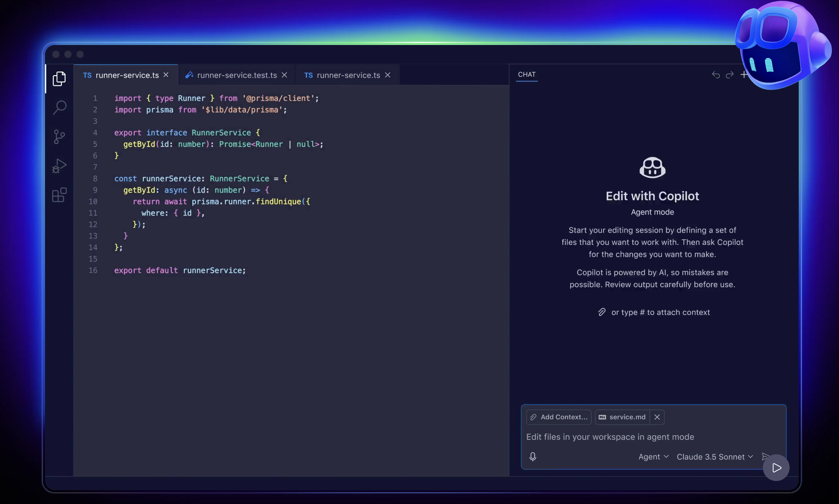Viewport: 839px width, 504px height.
Task: Open the Source Control view
Action: [x=59, y=136]
